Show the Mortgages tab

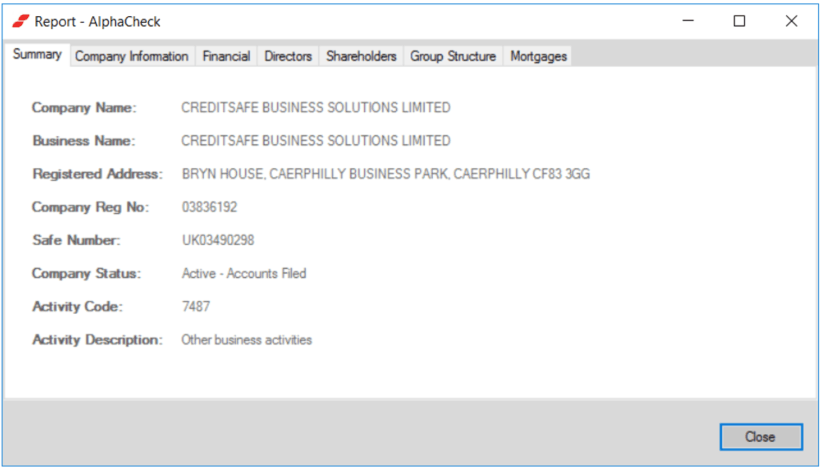[x=539, y=56]
